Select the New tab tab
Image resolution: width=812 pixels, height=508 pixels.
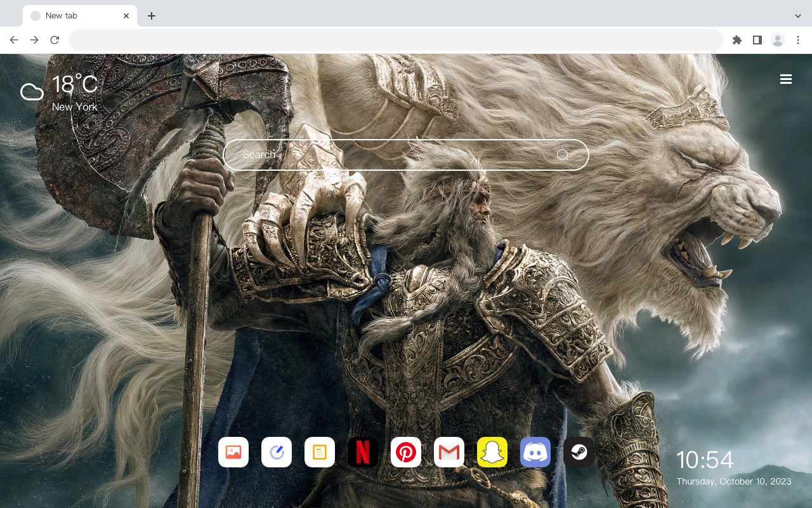coord(80,16)
